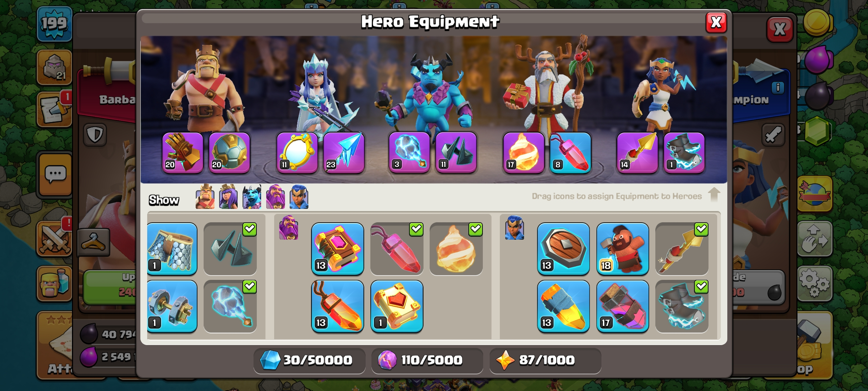Select the Royal Champion's Electro Boots slot
Image resolution: width=868 pixels, height=391 pixels.
[684, 152]
